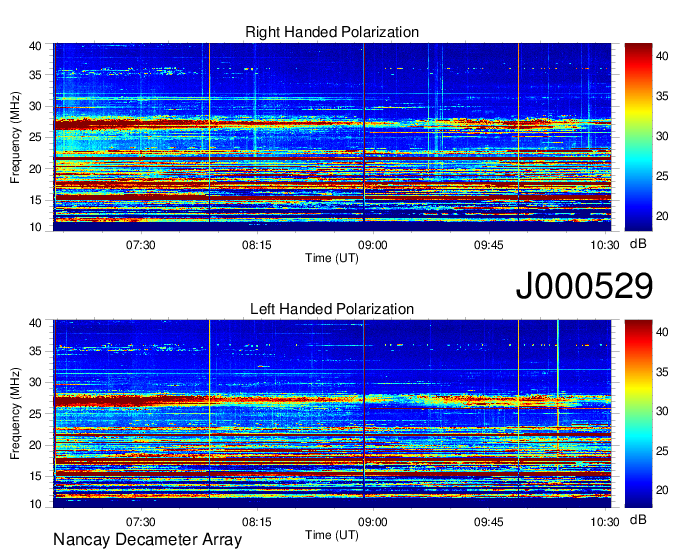The height and width of the screenshot is (552, 680).
Task: Click the dB unit label of Right Handed colorbar
Action: [638, 244]
